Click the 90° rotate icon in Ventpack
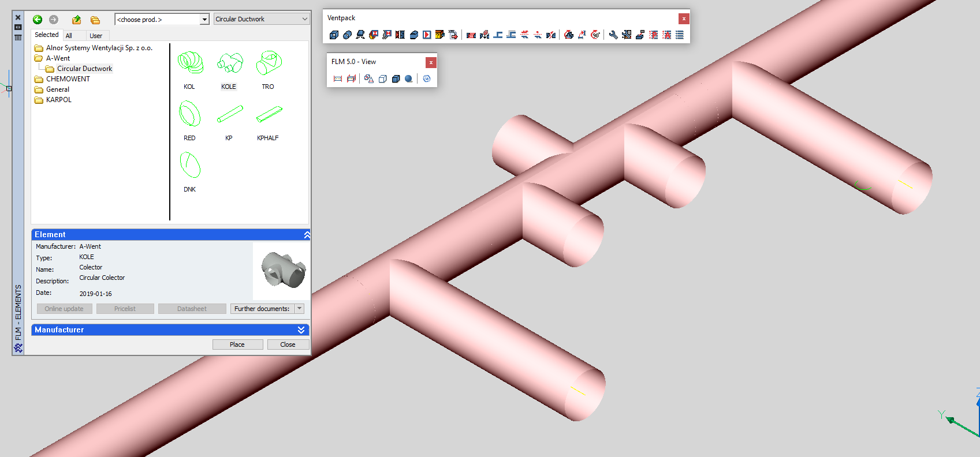Screen dimensions: 980x457 (595, 35)
